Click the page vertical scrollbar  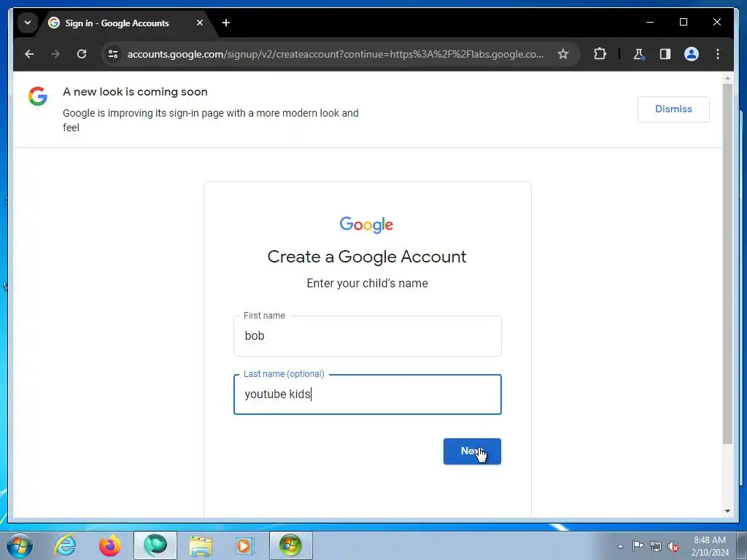click(x=727, y=264)
